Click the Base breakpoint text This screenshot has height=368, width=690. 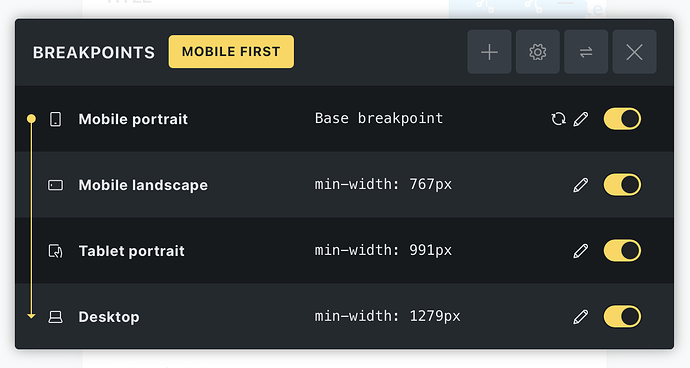coord(379,118)
